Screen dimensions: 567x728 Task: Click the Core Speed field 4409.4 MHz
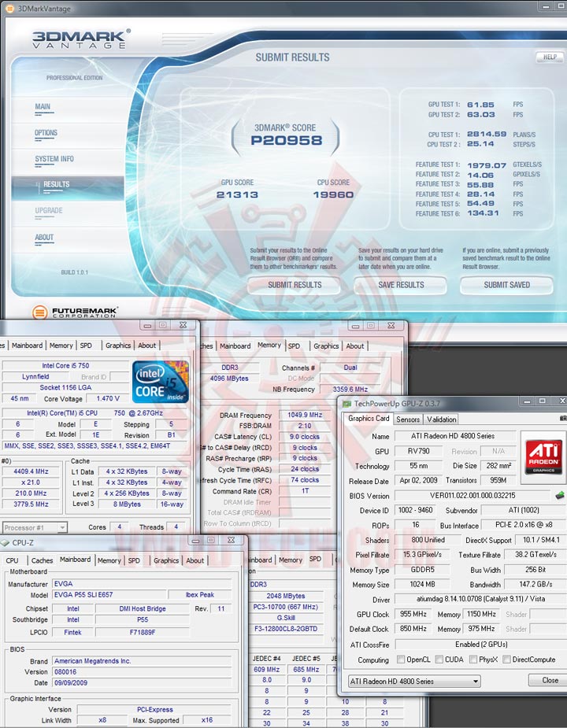pyautogui.click(x=31, y=471)
